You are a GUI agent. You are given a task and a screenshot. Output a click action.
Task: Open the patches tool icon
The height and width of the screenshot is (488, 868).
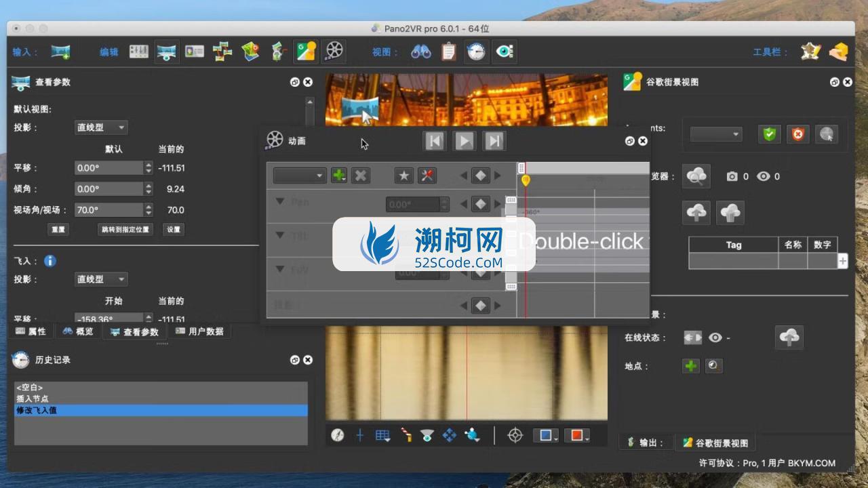(222, 52)
